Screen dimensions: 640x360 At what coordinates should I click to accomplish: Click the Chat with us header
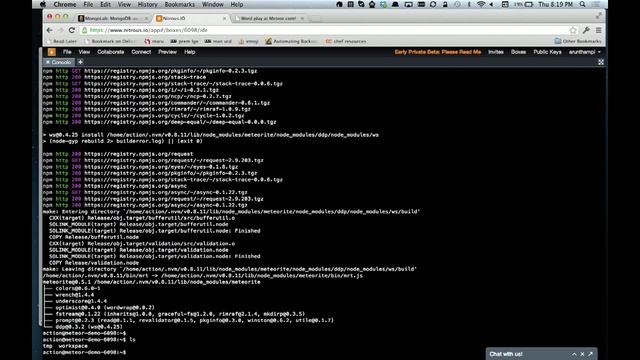(542, 354)
